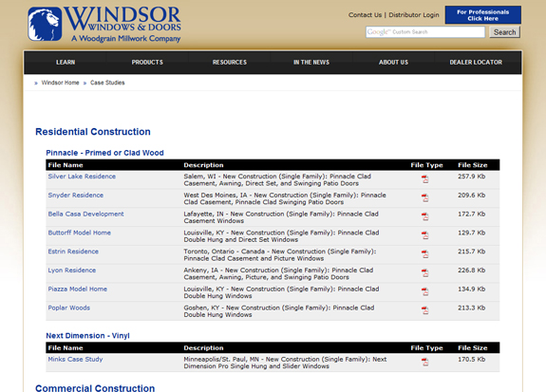Image resolution: width=546 pixels, height=392 pixels.
Task: Open the Buttorff Model Home link
Action: click(x=80, y=233)
